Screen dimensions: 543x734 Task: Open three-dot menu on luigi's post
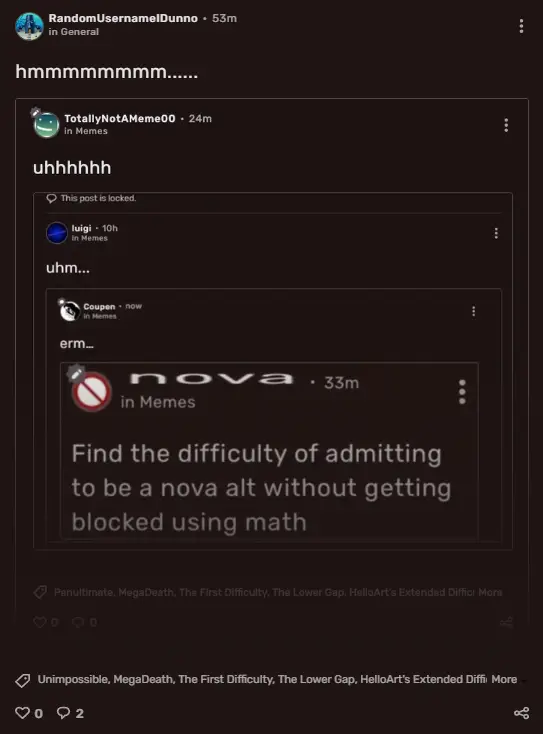[x=496, y=233]
